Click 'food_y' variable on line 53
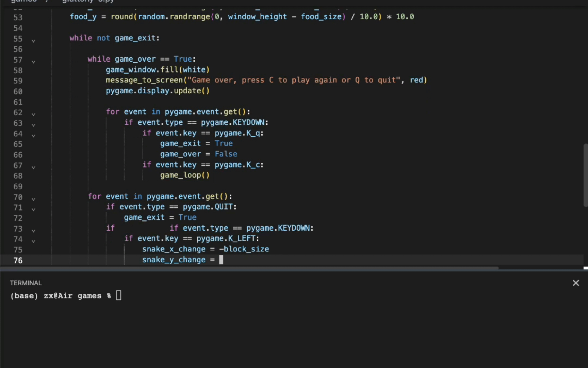The image size is (588, 368). point(83,17)
